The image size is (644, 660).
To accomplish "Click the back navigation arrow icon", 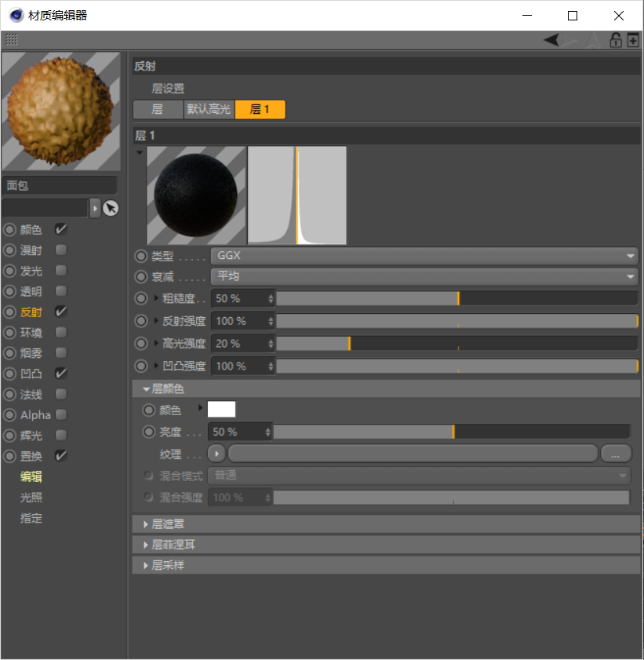I will [552, 40].
